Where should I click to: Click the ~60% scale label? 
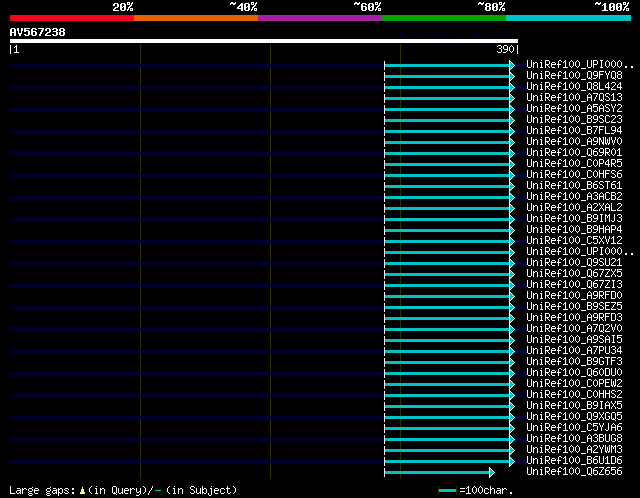(367, 7)
